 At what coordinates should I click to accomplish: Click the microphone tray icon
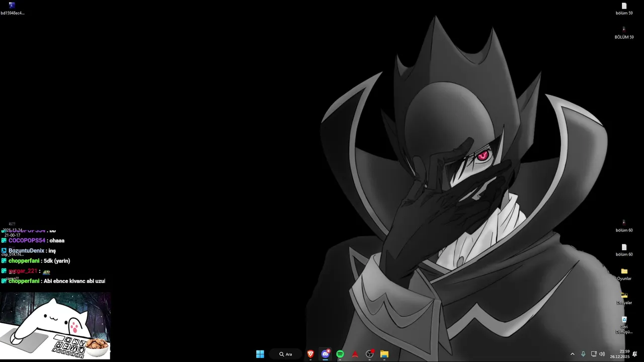[583, 354]
